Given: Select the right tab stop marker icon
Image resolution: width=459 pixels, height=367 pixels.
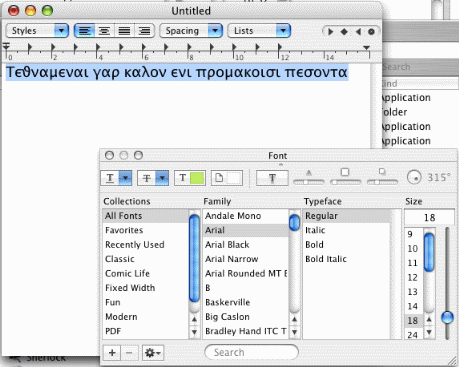Looking at the screenshot, I should click(358, 32).
